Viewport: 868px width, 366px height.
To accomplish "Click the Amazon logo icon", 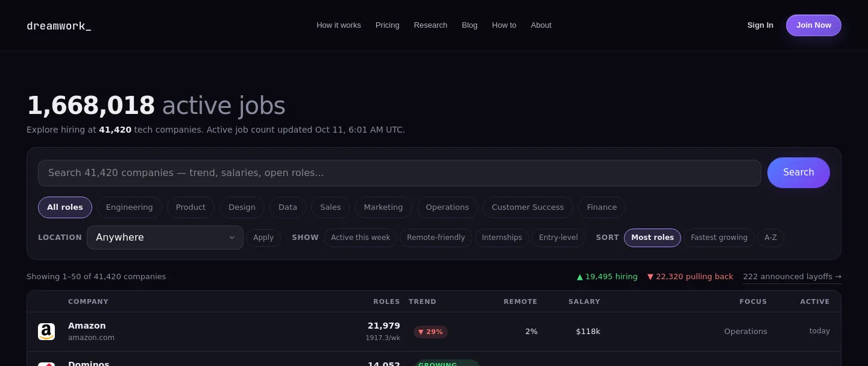I will pyautogui.click(x=46, y=332).
